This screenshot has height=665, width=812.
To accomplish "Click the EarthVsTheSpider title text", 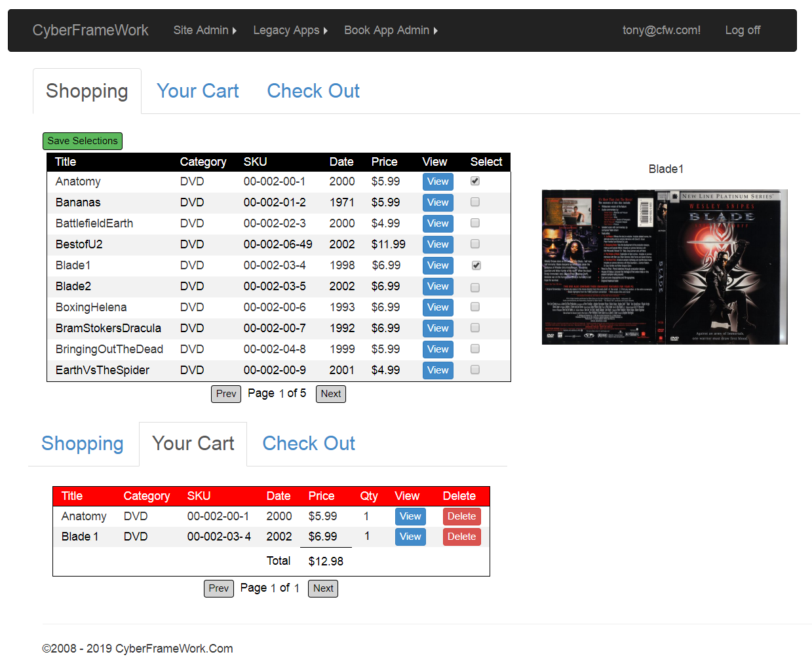I will pyautogui.click(x=102, y=370).
